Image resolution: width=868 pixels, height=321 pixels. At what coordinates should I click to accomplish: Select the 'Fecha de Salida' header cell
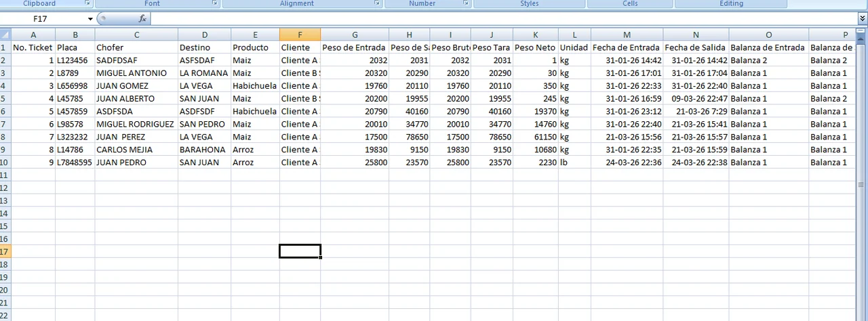pos(696,47)
